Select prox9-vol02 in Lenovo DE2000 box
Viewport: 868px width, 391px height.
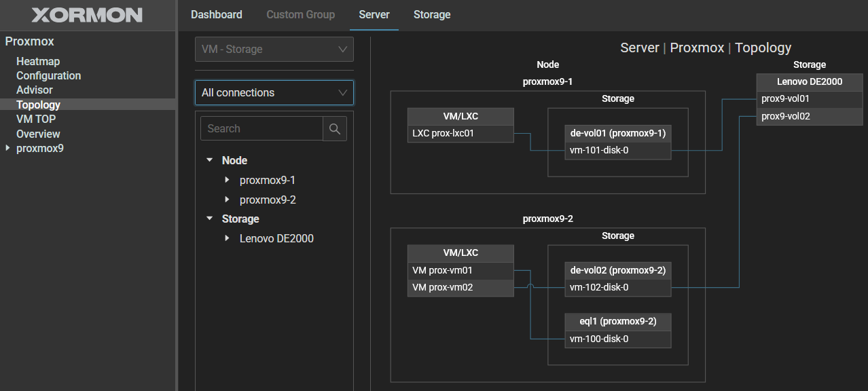coord(809,117)
